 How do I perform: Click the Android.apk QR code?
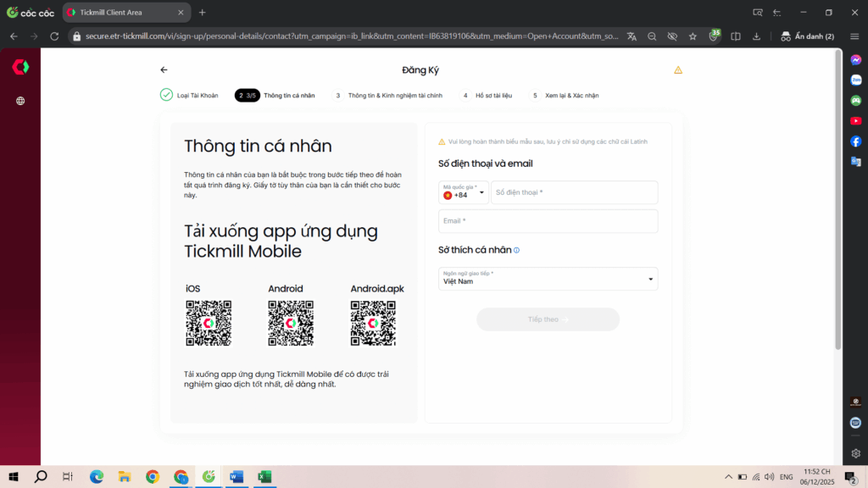click(373, 323)
